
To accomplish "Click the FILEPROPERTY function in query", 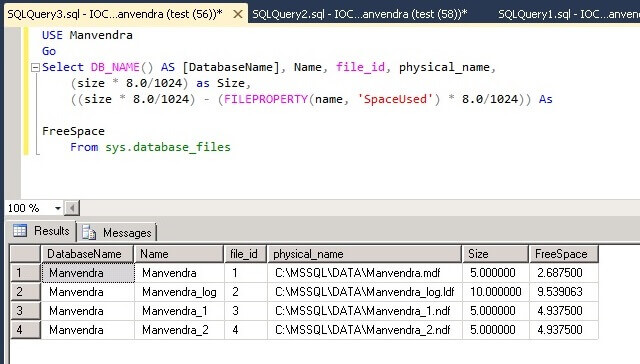I will pyautogui.click(x=265, y=99).
